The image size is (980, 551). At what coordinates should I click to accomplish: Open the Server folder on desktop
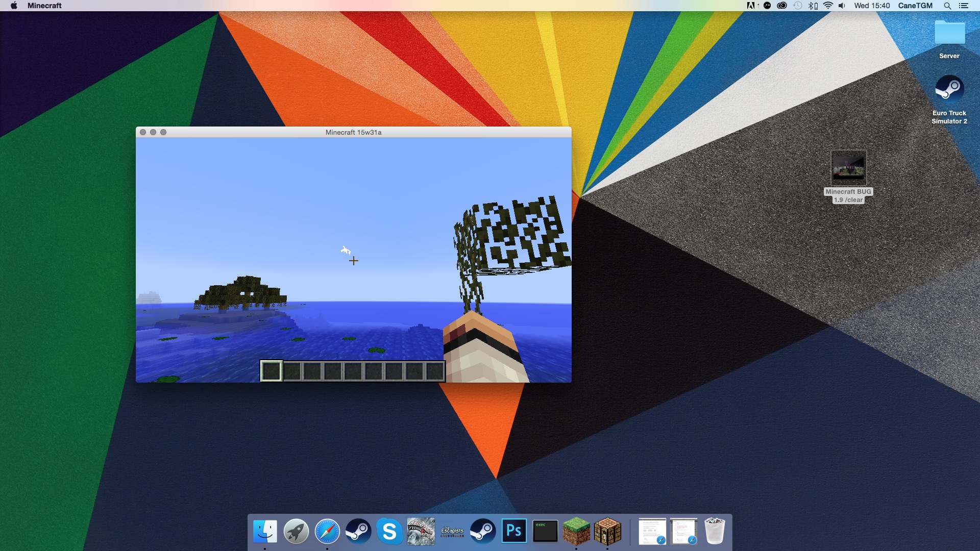point(949,34)
